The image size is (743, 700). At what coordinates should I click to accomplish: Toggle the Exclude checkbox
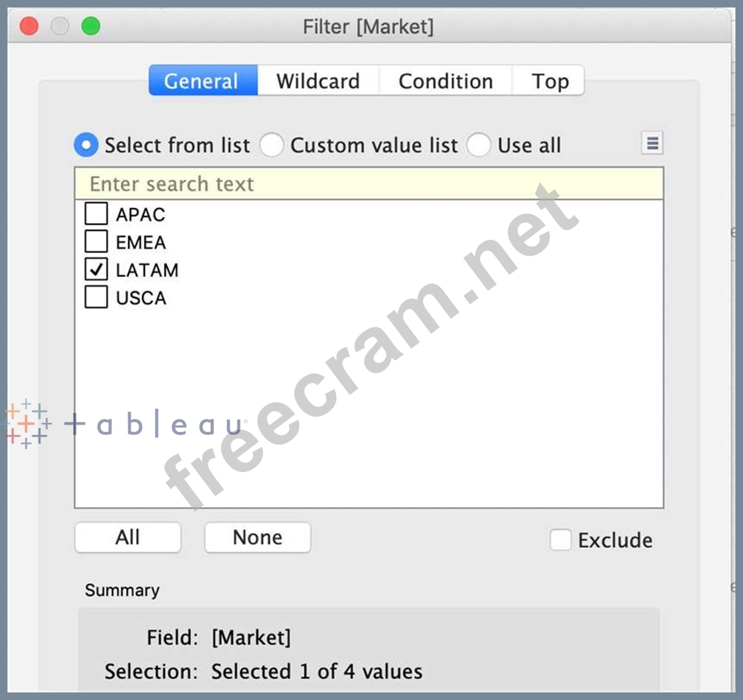click(x=560, y=540)
